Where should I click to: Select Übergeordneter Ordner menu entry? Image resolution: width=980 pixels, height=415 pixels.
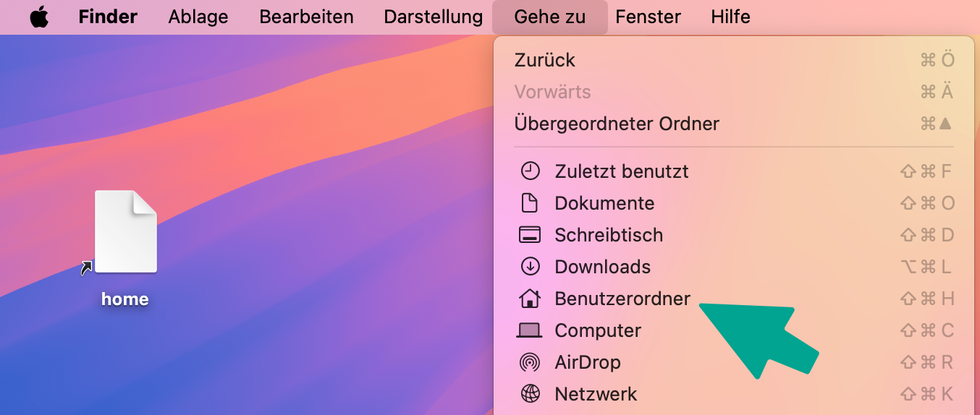click(617, 124)
